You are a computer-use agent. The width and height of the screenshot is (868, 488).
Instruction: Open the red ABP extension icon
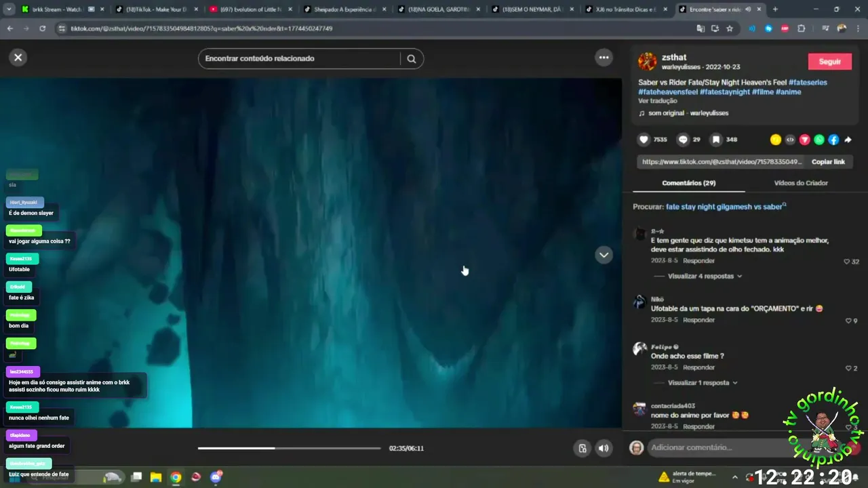[785, 28]
